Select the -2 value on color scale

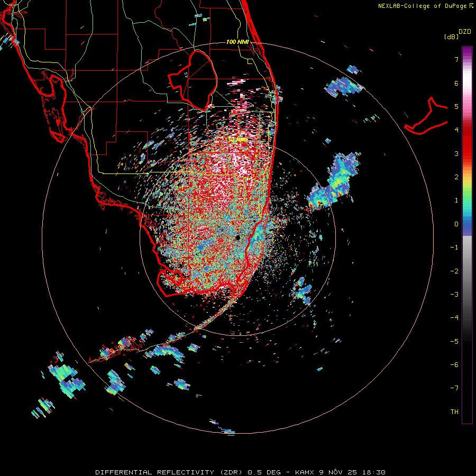[x=454, y=271]
